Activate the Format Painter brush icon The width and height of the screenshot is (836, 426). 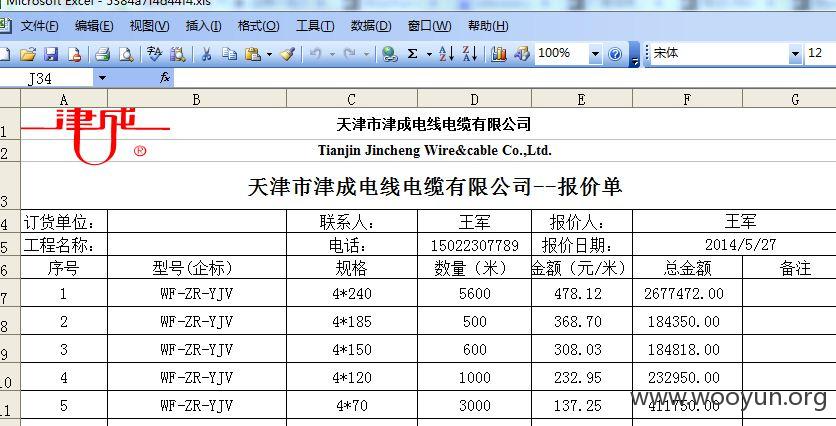coord(287,54)
